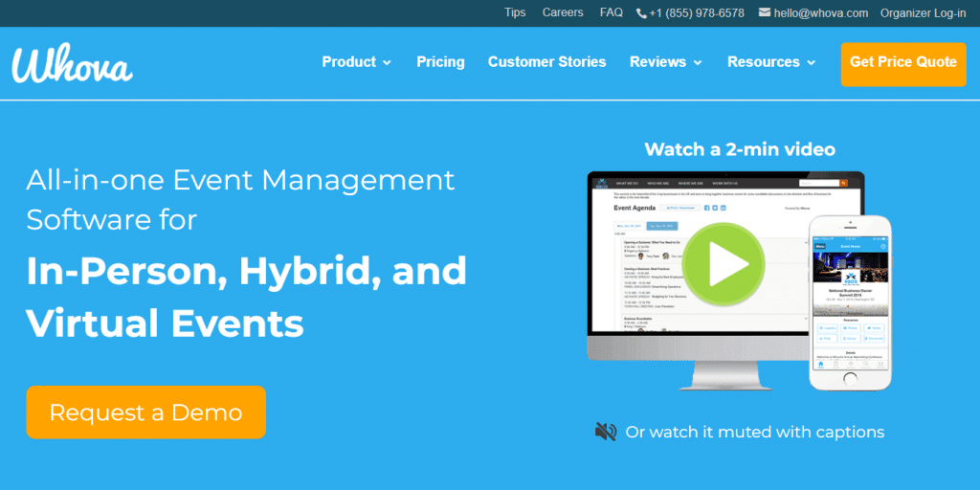This screenshot has height=490, width=980.
Task: Click the Request a Demo button
Action: (145, 412)
